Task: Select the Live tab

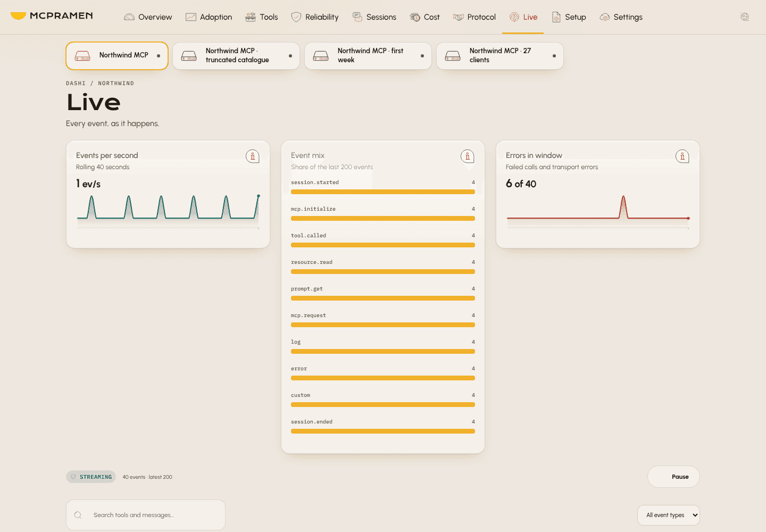Action: (523, 17)
